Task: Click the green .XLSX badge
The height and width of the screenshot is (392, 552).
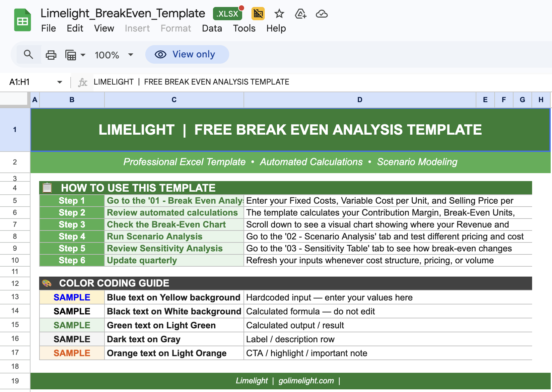Action: pyautogui.click(x=227, y=14)
